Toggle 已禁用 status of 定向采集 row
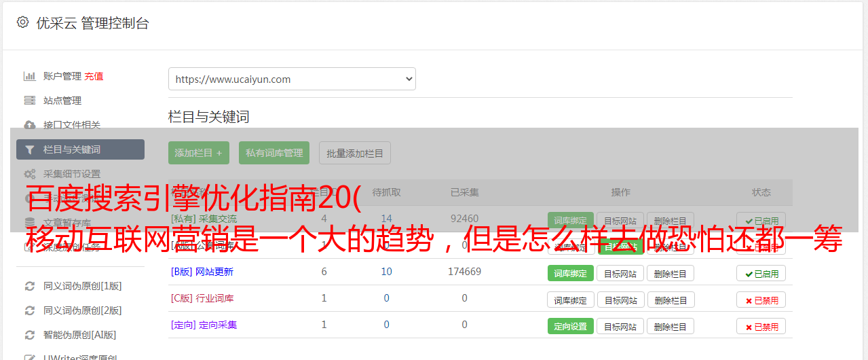 (761, 326)
